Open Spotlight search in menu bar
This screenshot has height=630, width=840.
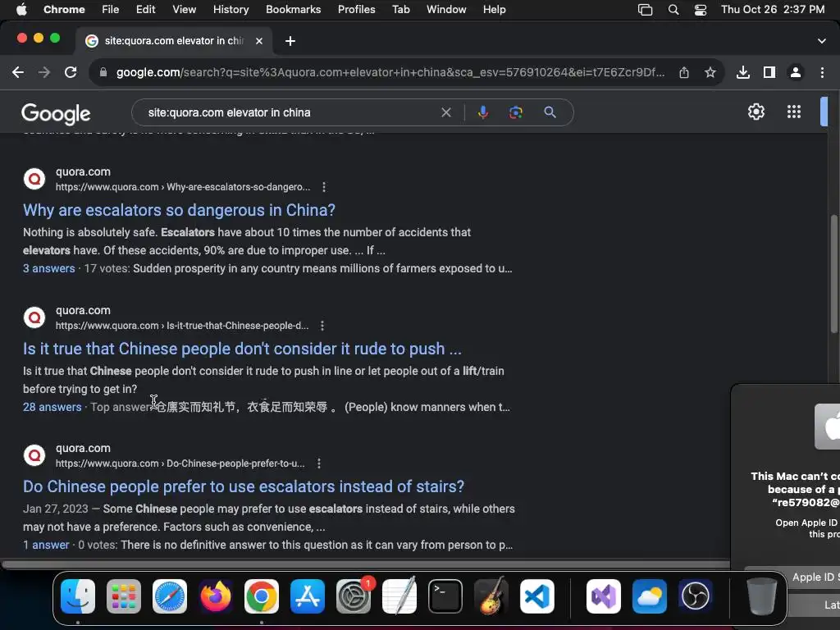673,10
